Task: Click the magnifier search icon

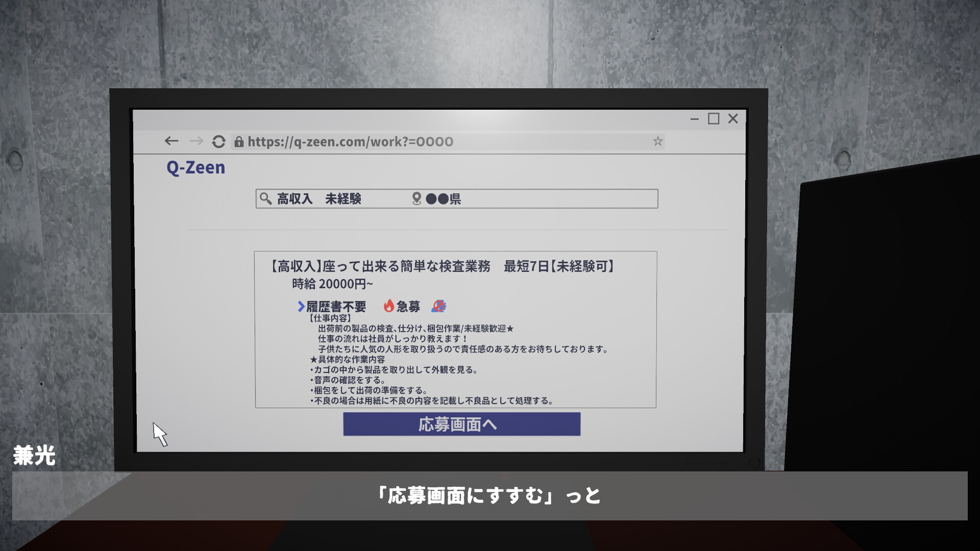Action: click(x=266, y=198)
